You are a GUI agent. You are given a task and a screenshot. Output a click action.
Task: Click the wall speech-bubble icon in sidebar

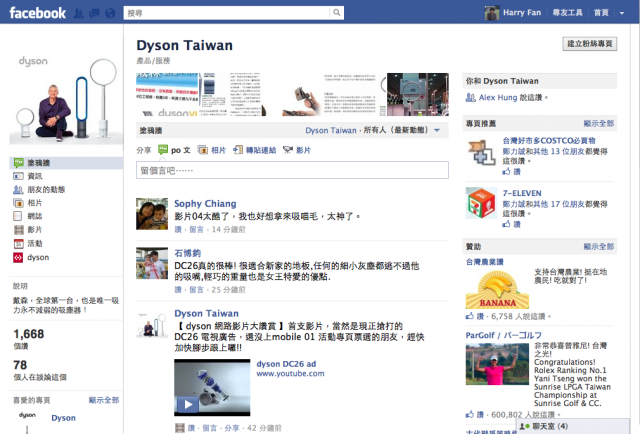click(18, 162)
